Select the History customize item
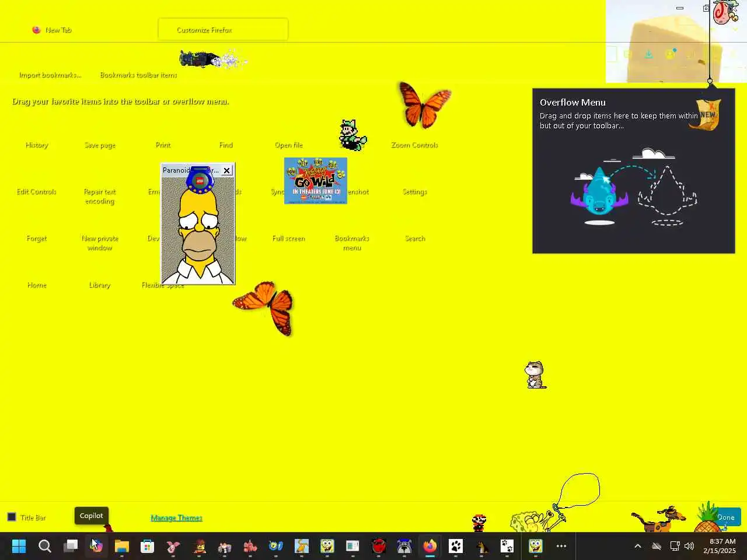The width and height of the screenshot is (747, 560). (37, 145)
